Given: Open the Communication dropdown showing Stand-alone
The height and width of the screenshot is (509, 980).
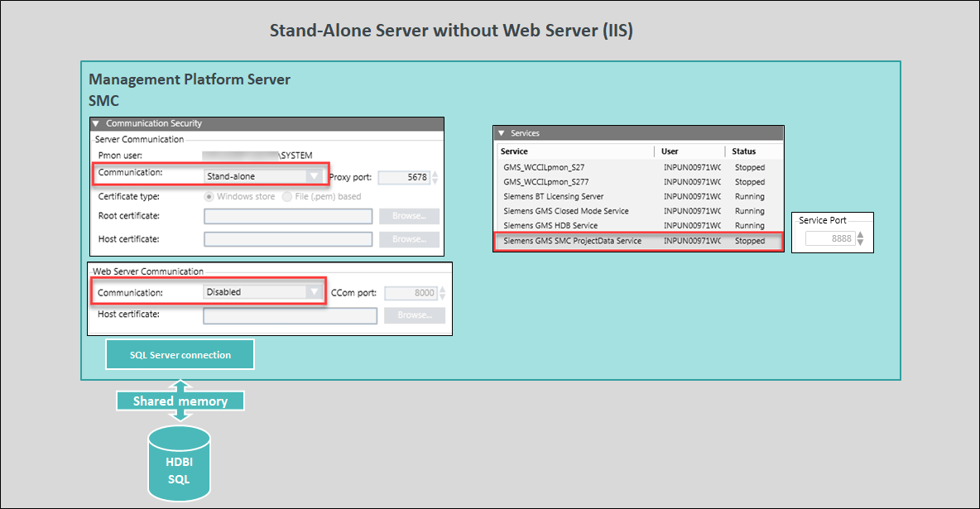Looking at the screenshot, I should click(x=315, y=175).
